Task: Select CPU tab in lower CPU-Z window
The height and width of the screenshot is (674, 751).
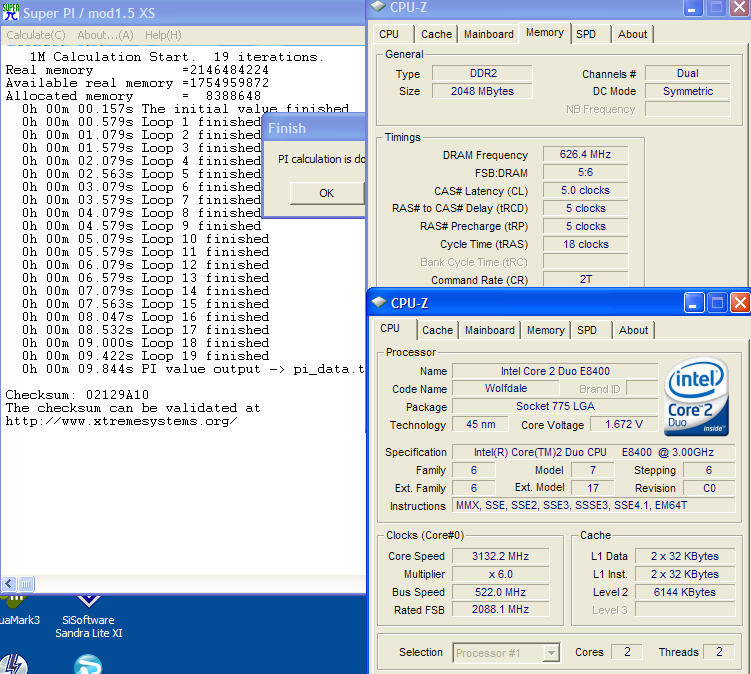Action: (390, 329)
